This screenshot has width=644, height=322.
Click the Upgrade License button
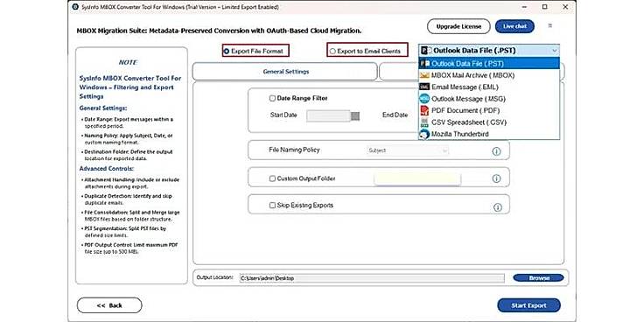click(x=458, y=26)
